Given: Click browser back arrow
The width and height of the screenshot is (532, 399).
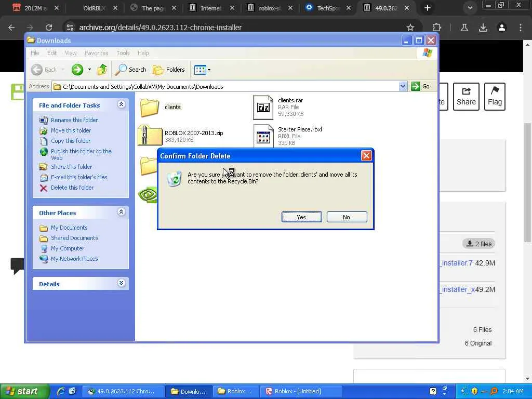Looking at the screenshot, I should click(11, 28).
